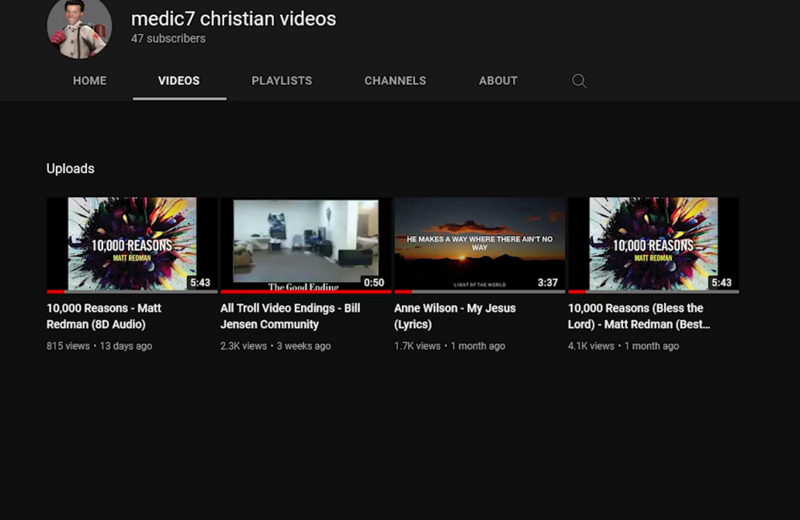Screen dimensions: 800x520
Task: Open the ABOUT tab
Action: pos(498,81)
